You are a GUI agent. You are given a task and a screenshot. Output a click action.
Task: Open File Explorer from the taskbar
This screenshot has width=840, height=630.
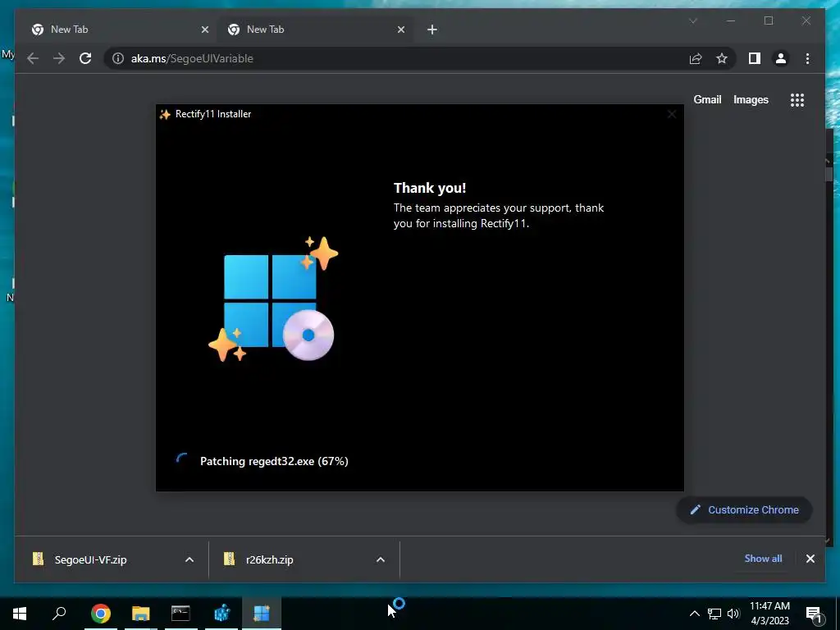point(141,614)
